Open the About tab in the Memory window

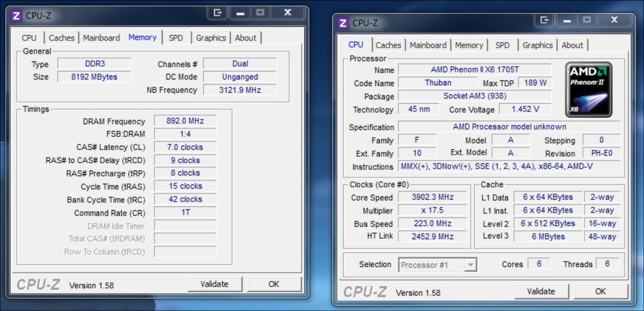(246, 38)
